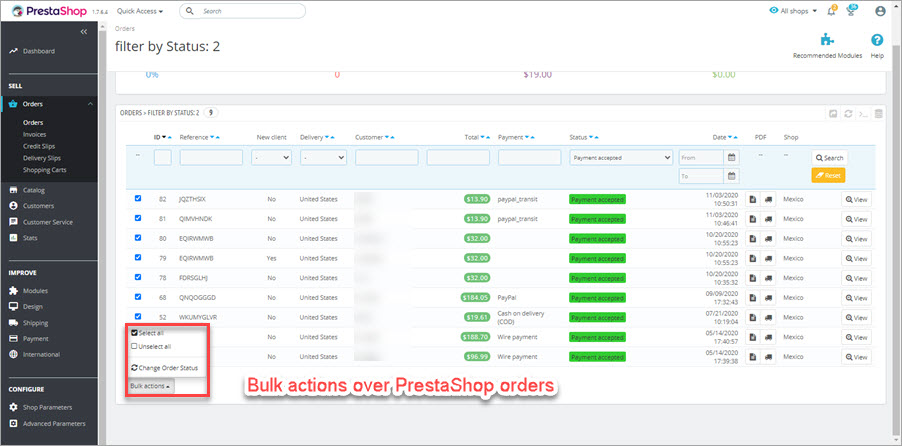Viewport: 902px width, 446px height.
Task: Open invoice PDF for order 68
Action: 752,298
